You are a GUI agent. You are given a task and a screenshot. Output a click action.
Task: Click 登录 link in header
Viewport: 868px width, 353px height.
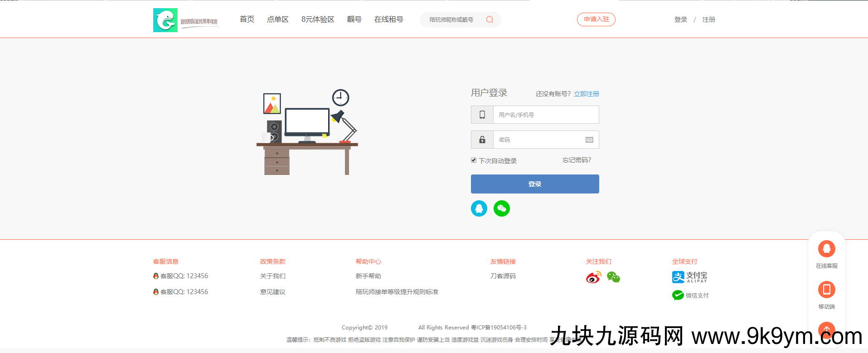coord(681,19)
